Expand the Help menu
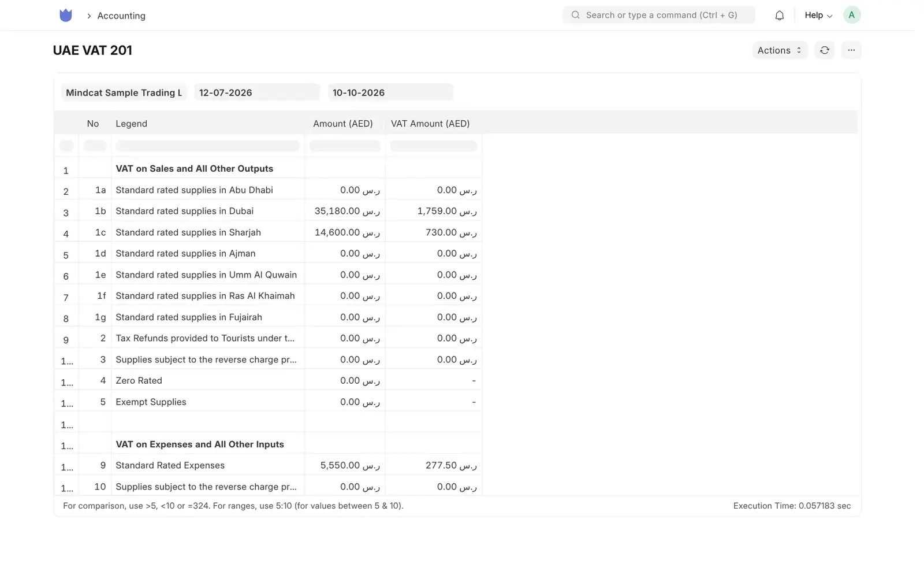 pyautogui.click(x=818, y=15)
